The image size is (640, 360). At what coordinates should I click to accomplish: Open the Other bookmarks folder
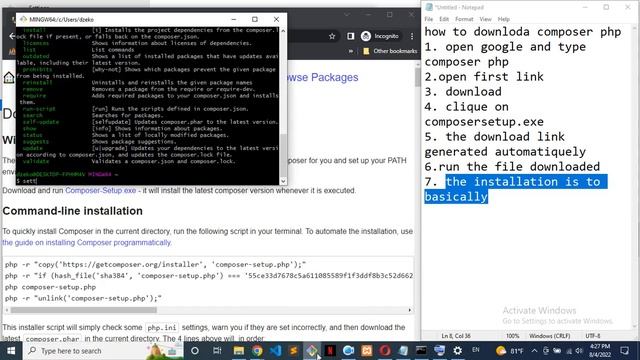coord(390,51)
